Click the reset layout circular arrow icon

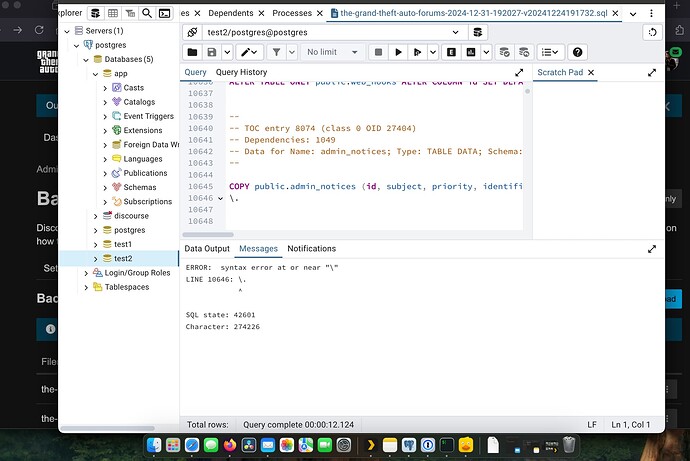pyautogui.click(x=653, y=32)
